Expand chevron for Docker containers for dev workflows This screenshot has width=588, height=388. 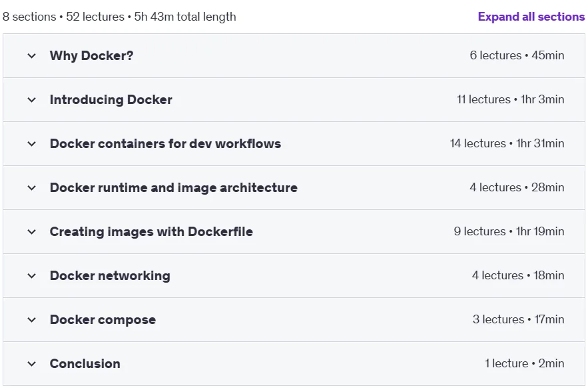32,144
